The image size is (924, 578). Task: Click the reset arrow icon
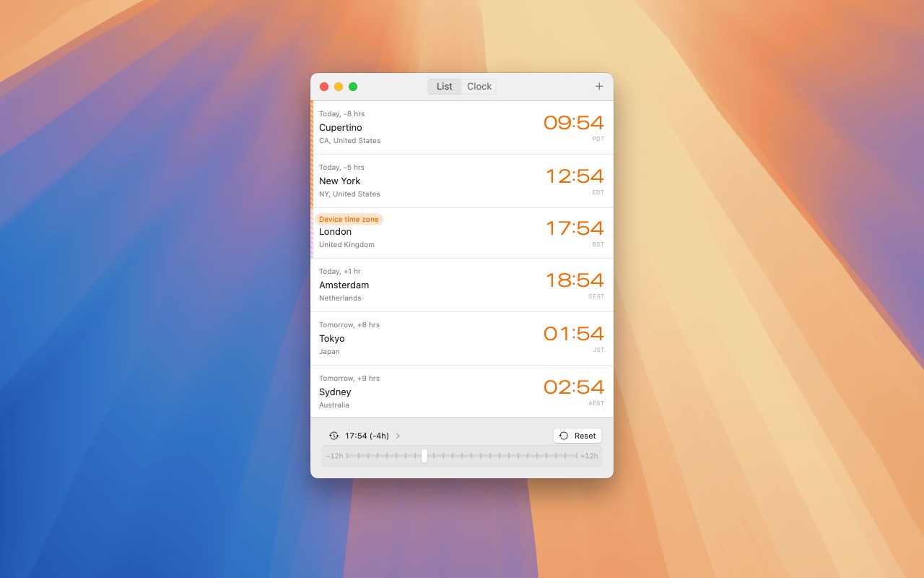[564, 436]
